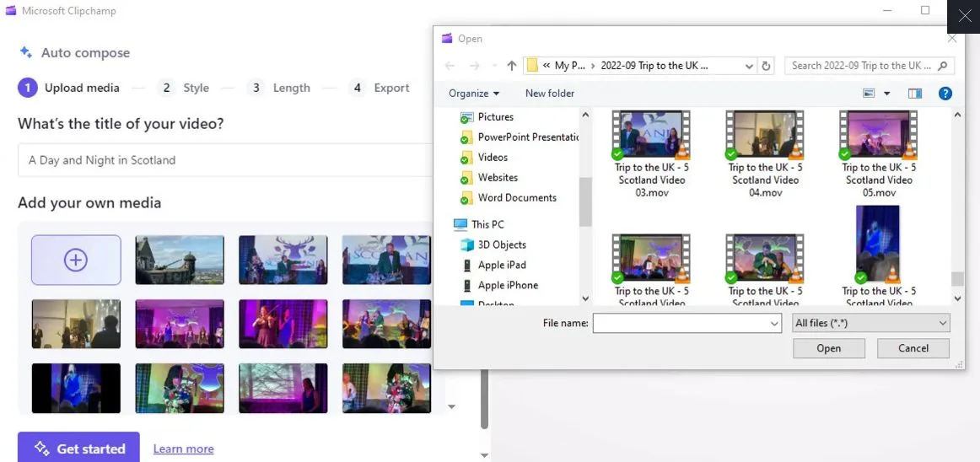980x462 pixels.
Task: Open the PowerPoint Presentations folder
Action: [x=520, y=137]
